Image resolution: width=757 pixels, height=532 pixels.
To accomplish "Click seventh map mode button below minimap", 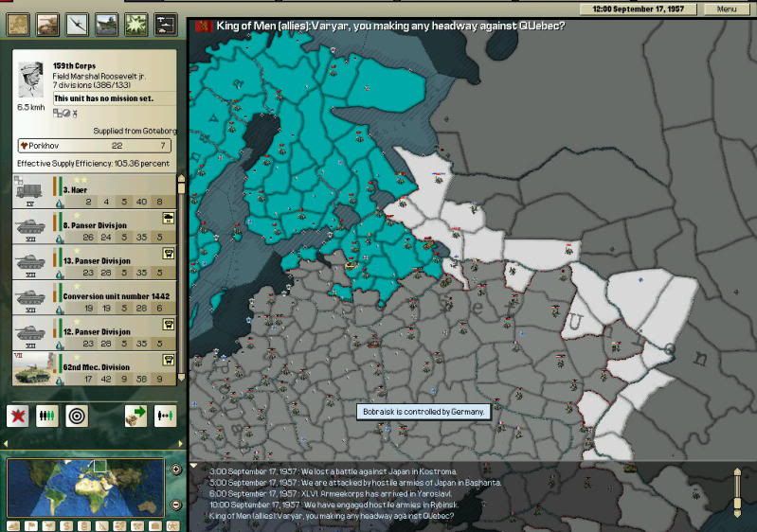I will pos(119,525).
